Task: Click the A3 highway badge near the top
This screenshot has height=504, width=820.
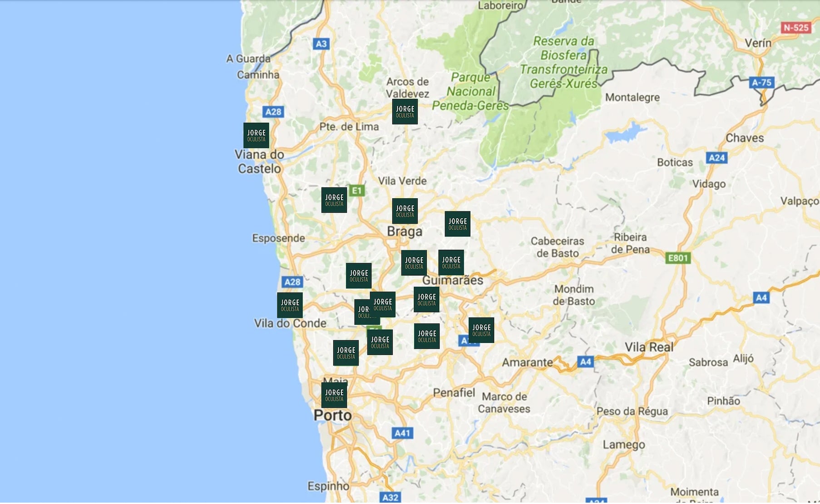Action: [x=321, y=44]
